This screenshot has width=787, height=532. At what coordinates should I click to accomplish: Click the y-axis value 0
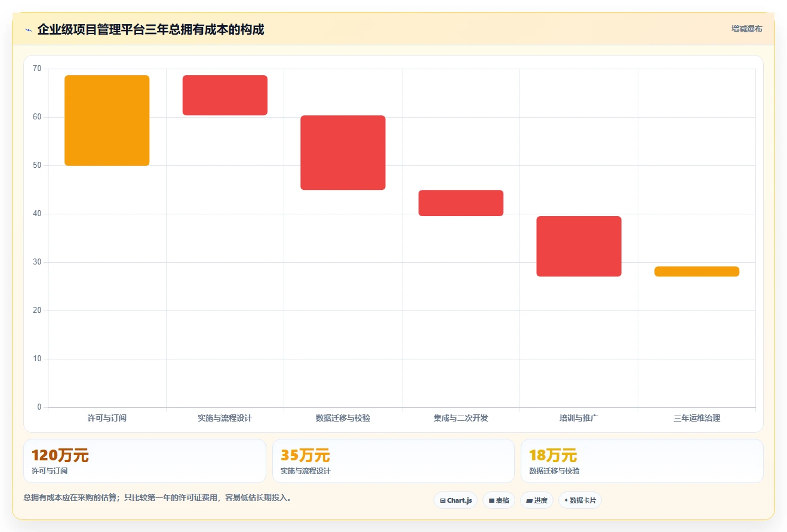39,407
